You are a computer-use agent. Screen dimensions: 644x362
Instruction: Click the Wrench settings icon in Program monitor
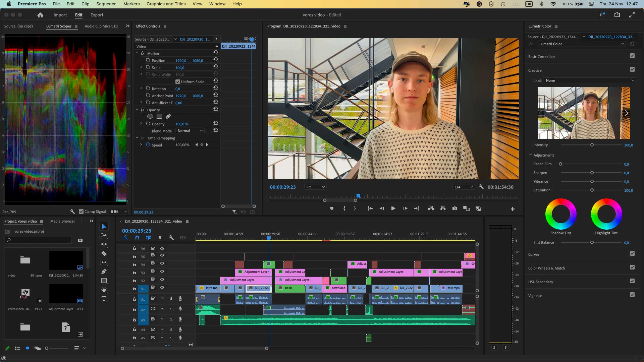point(480,187)
